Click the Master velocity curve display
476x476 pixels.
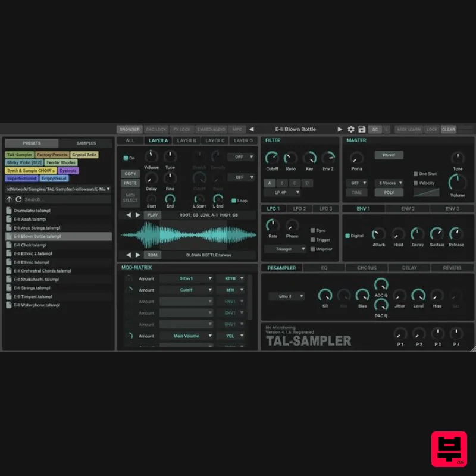point(426,192)
